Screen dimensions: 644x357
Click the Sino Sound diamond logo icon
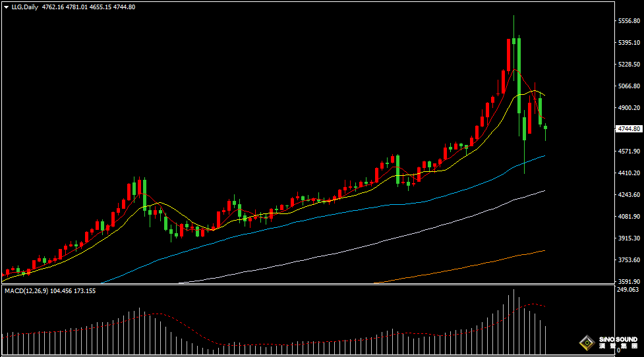[x=585, y=342]
